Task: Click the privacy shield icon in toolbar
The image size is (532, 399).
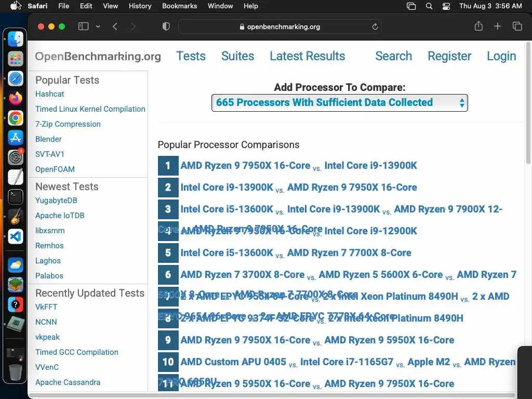Action: pos(166,26)
